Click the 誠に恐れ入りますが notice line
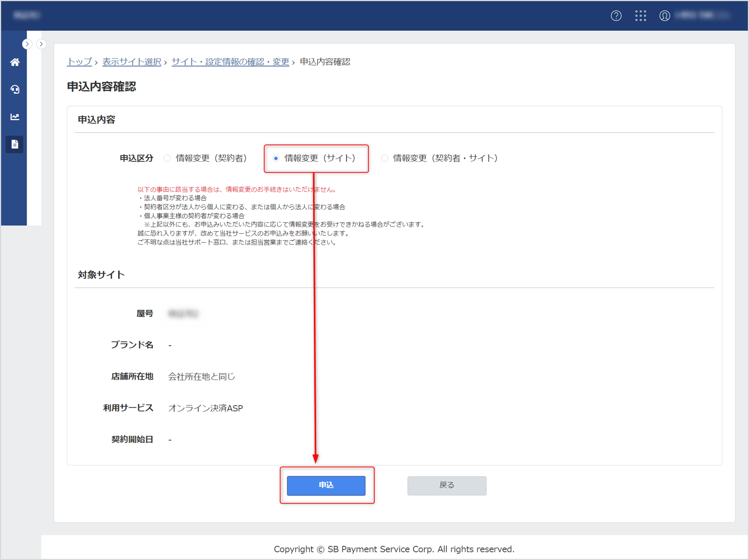749x560 pixels. coord(244,233)
